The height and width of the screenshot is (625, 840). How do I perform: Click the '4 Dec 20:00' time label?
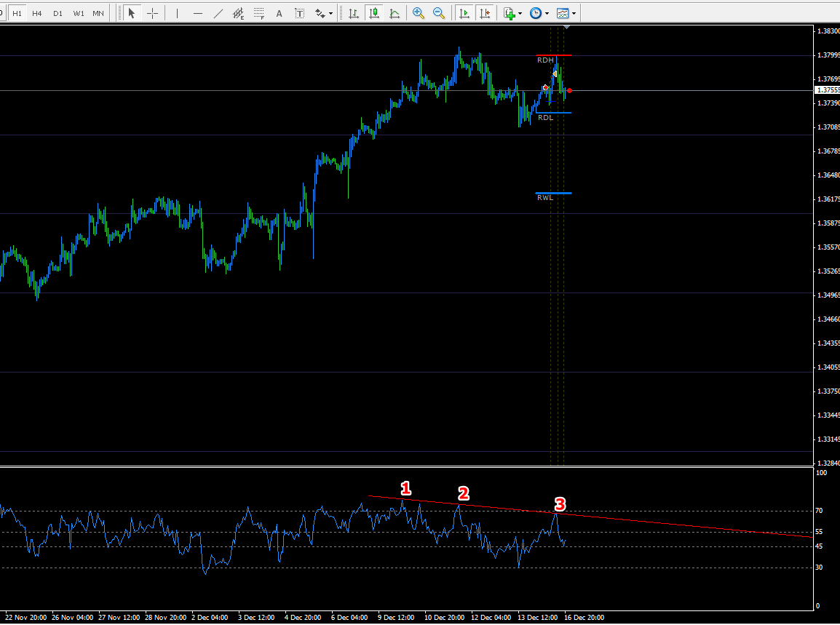(x=303, y=618)
